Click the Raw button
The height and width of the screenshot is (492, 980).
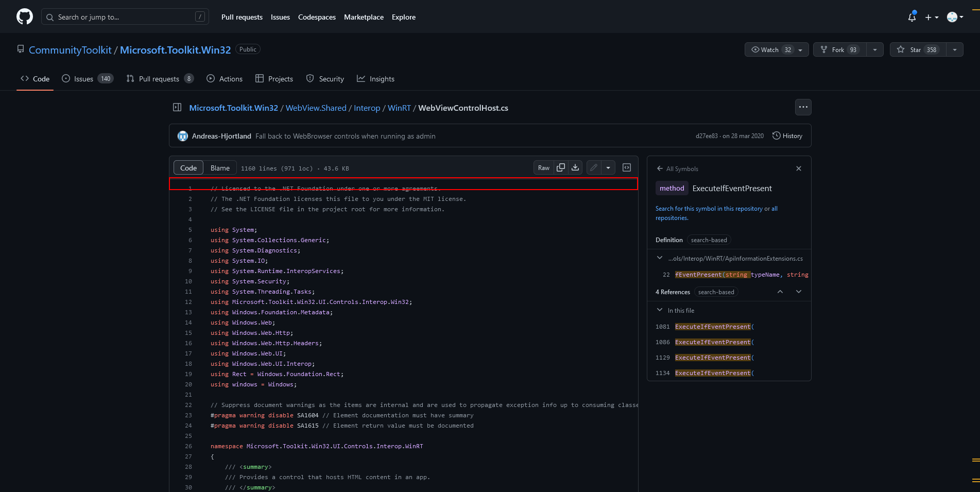[543, 167]
